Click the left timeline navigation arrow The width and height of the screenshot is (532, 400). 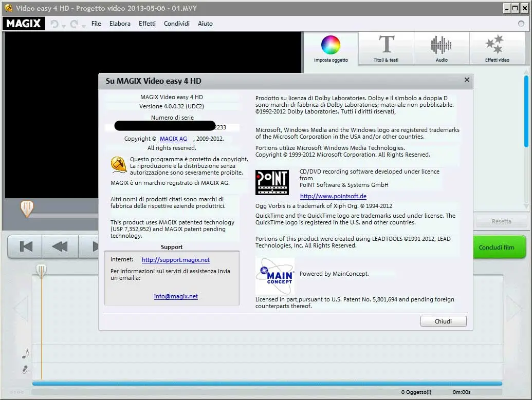coord(21,308)
